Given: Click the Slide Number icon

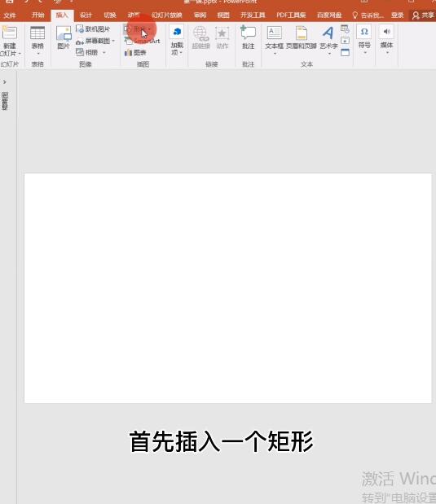Looking at the screenshot, I should pyautogui.click(x=345, y=41).
